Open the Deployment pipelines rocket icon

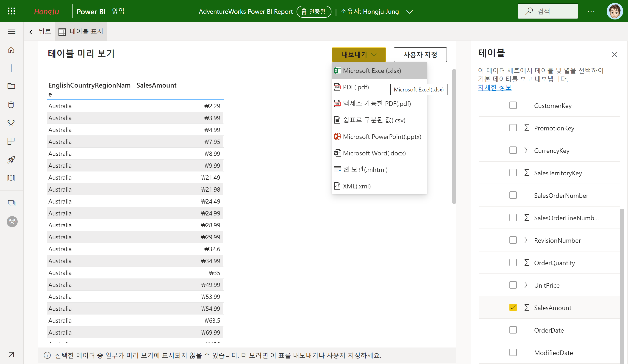(11, 160)
